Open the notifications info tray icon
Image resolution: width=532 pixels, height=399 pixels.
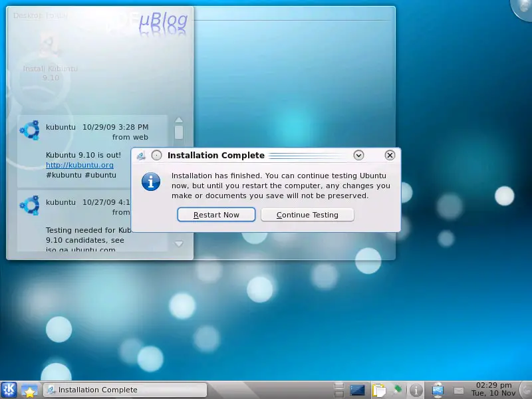(416, 390)
